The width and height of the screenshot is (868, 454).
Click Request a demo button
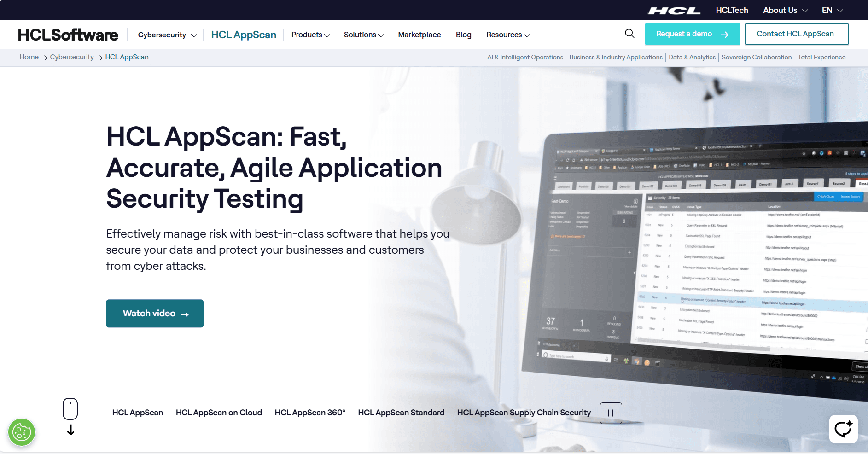click(692, 34)
